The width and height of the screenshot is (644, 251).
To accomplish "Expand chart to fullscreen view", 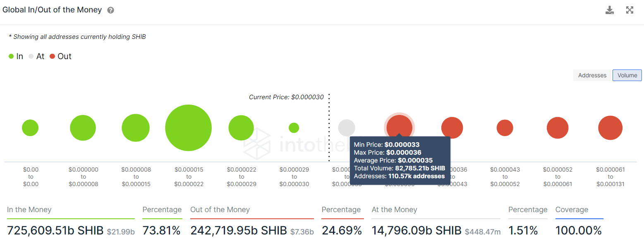I will coord(630,10).
